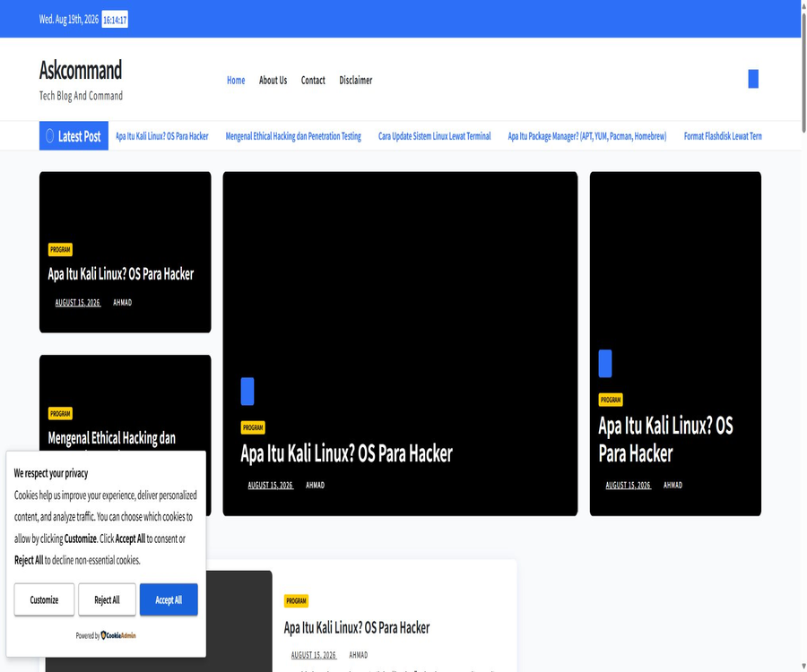The height and width of the screenshot is (672, 807).
Task: Open the Contact page
Action: click(x=313, y=81)
